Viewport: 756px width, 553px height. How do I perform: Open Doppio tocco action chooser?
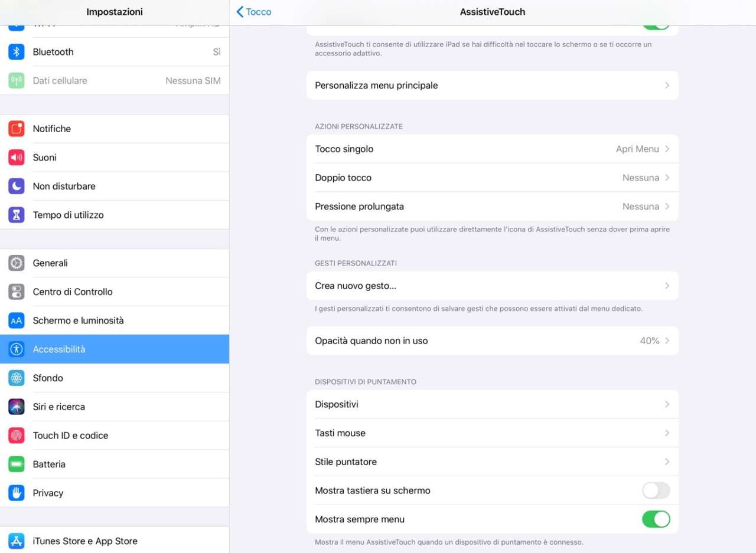click(492, 178)
